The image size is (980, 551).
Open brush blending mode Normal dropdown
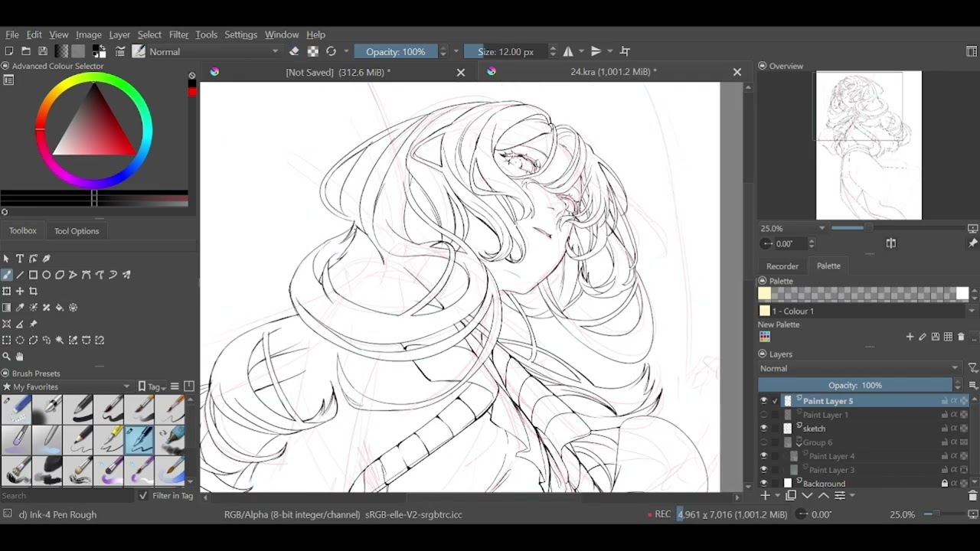coord(214,51)
